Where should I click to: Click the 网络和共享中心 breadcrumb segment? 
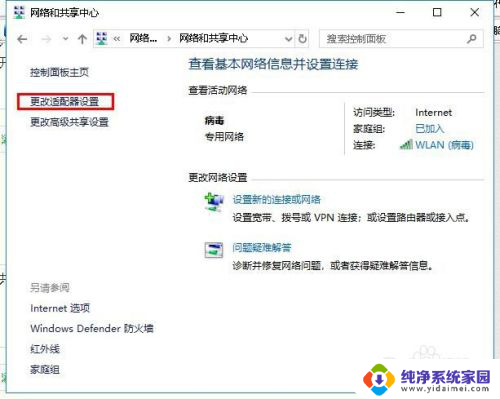(x=213, y=38)
